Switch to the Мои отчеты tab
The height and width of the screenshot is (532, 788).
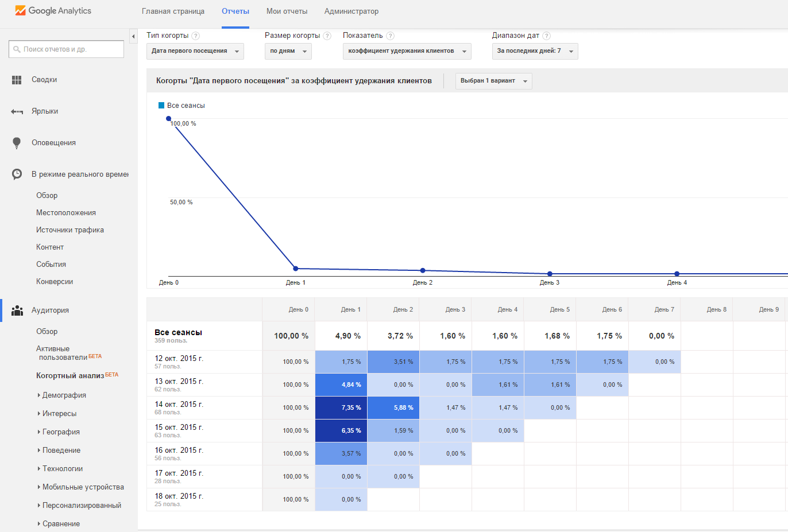[x=287, y=11]
